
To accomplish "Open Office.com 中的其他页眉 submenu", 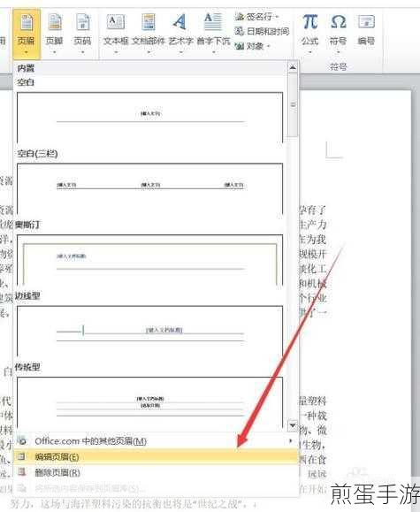I will pos(156,441).
